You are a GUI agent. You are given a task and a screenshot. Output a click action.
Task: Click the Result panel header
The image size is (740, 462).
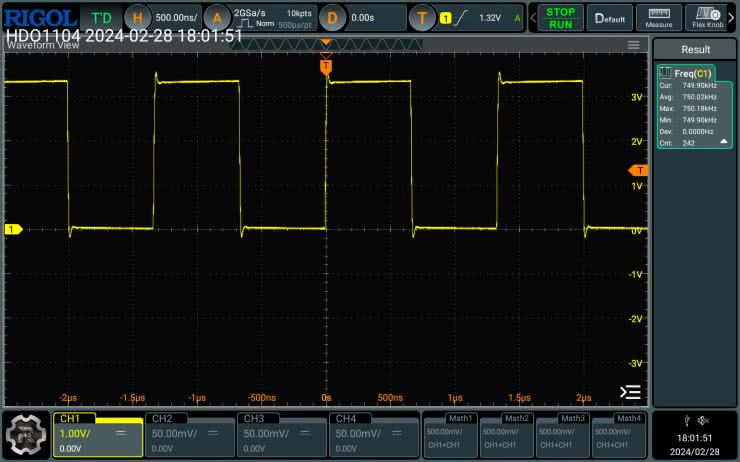(x=695, y=49)
